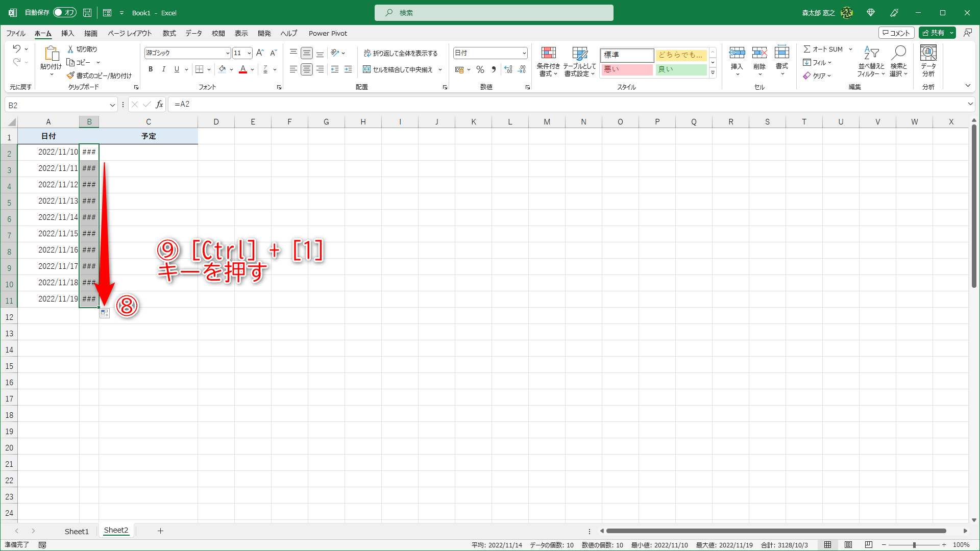Expand the number format dropdown
The width and height of the screenshot is (980, 551).
pos(524,53)
